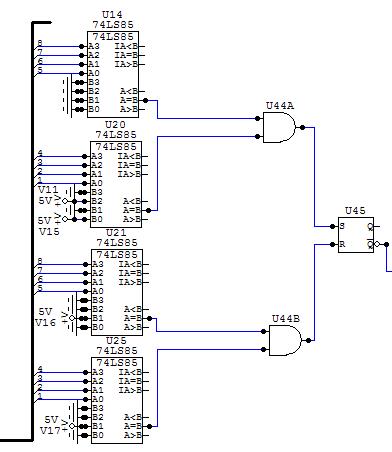The width and height of the screenshot is (392, 452).
Task: Select the U44A AND gate symbol
Action: [279, 127]
